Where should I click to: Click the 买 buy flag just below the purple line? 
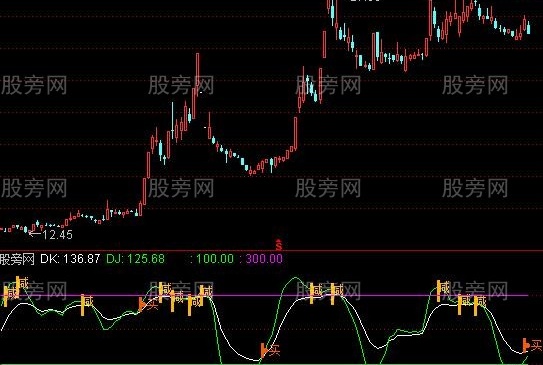(148, 304)
